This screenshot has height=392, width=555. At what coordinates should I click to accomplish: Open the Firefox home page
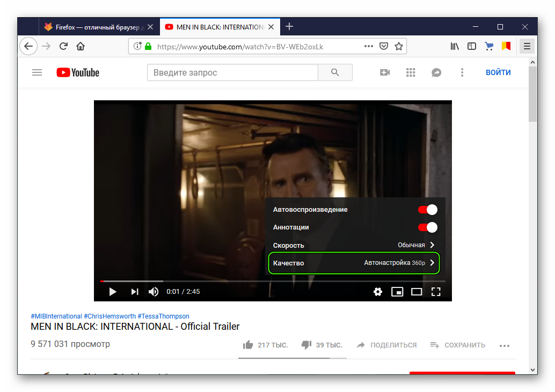[x=81, y=46]
